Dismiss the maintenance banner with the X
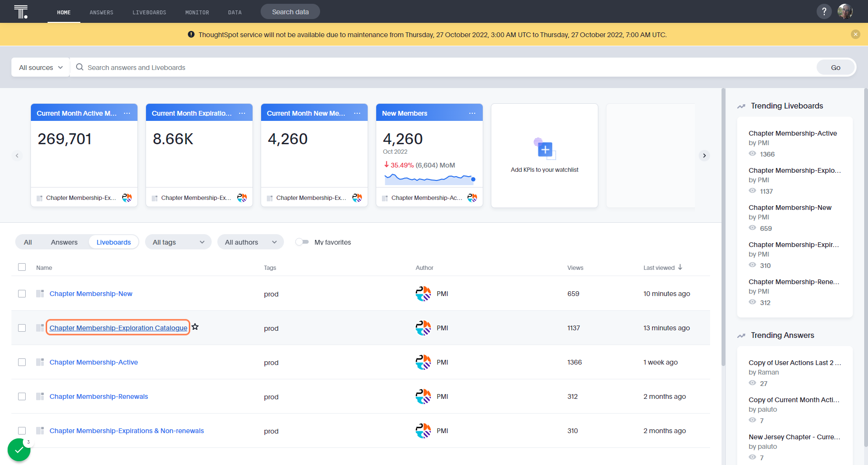868x465 pixels. 855,34
